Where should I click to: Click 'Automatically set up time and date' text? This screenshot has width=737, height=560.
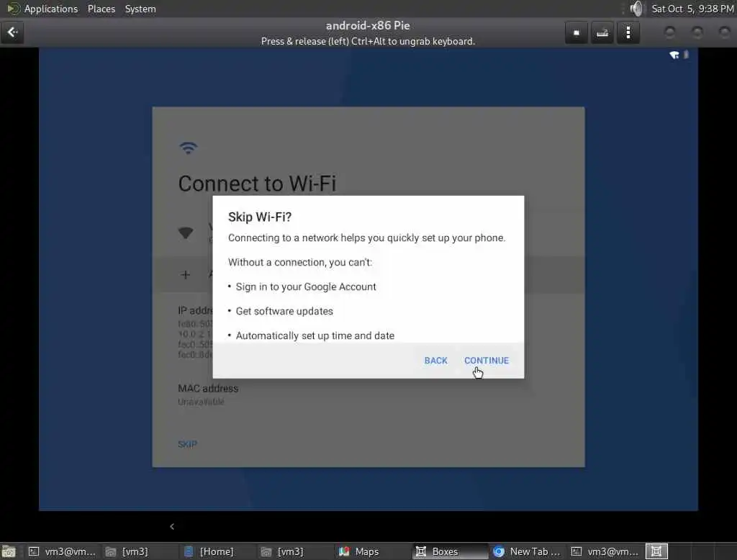pos(315,335)
